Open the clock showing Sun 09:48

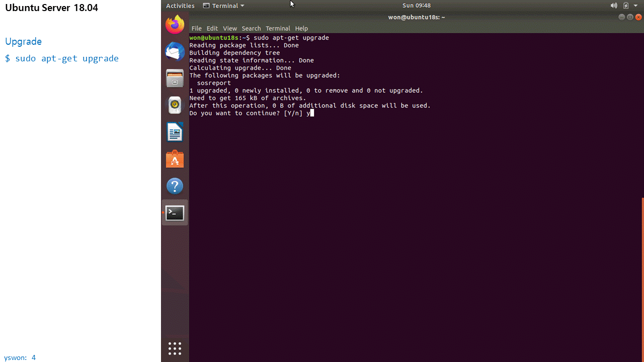coord(416,6)
